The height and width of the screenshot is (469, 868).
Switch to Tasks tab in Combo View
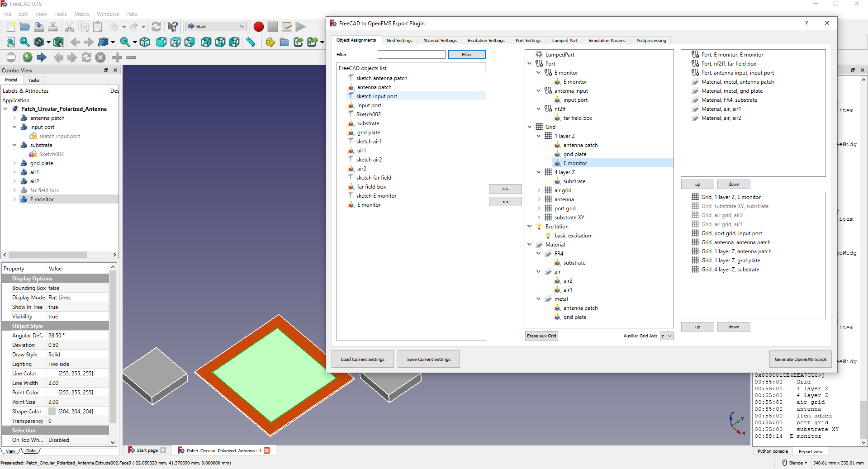click(33, 80)
